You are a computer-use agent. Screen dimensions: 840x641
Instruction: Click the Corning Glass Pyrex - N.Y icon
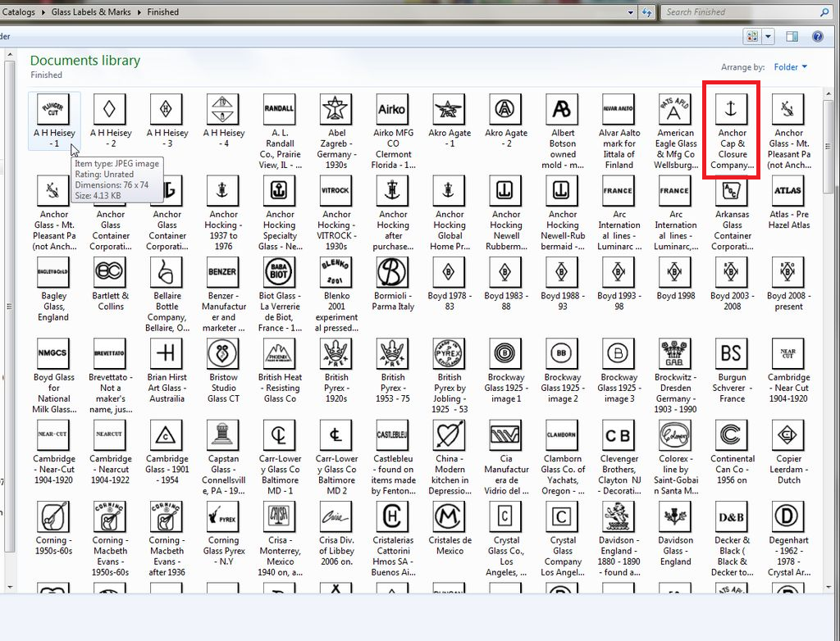(223, 517)
